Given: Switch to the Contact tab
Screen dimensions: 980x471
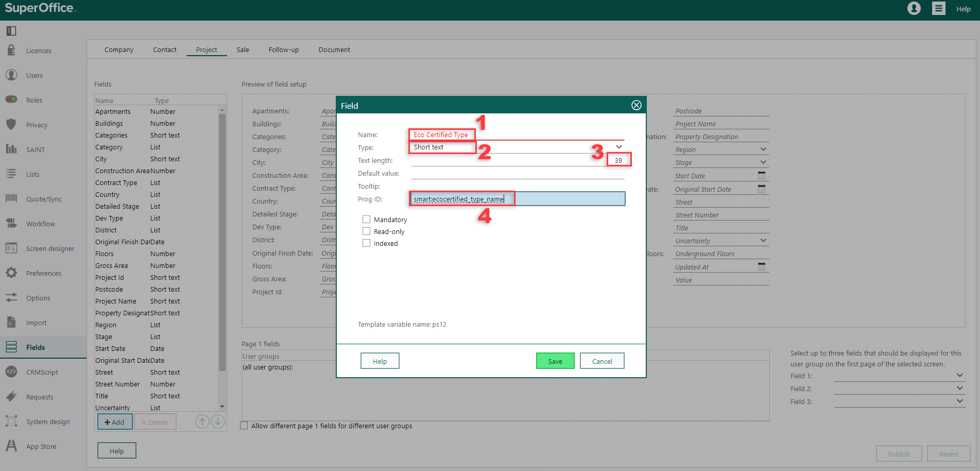Looking at the screenshot, I should pyautogui.click(x=165, y=49).
